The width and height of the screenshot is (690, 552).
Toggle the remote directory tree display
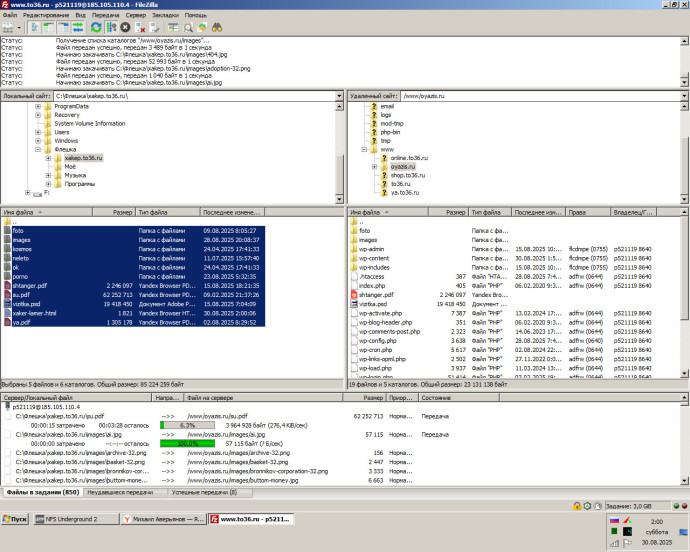(x=63, y=27)
